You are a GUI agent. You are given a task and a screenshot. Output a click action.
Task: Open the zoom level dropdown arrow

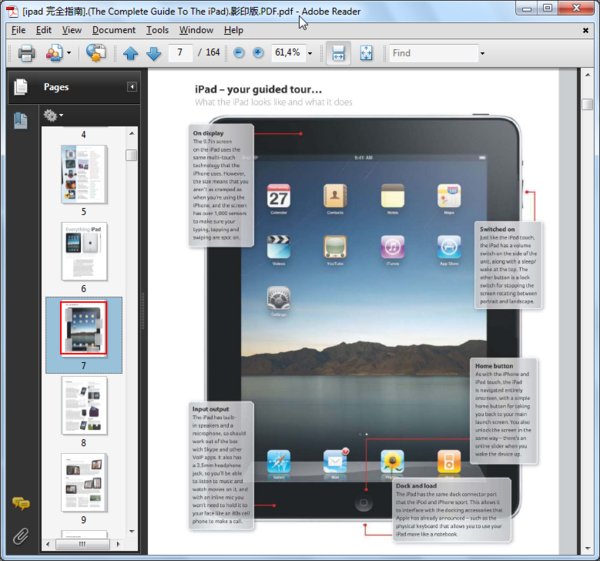[310, 53]
